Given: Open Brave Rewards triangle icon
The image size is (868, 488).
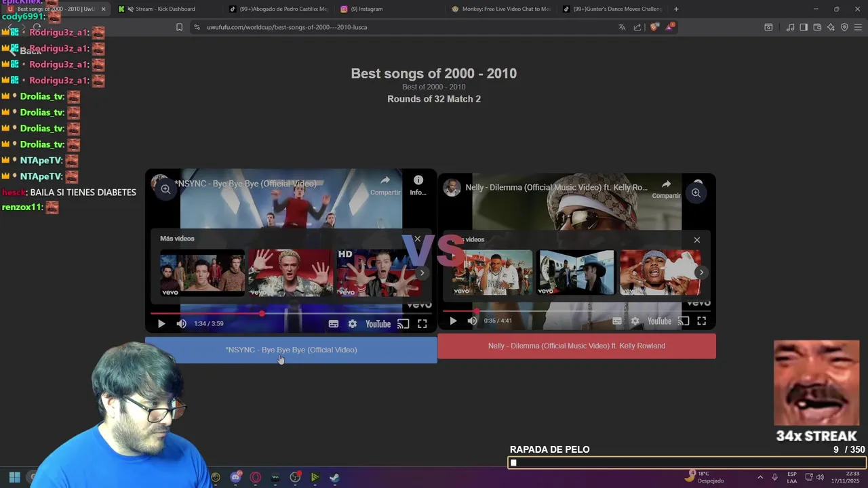Looking at the screenshot, I should click(670, 27).
